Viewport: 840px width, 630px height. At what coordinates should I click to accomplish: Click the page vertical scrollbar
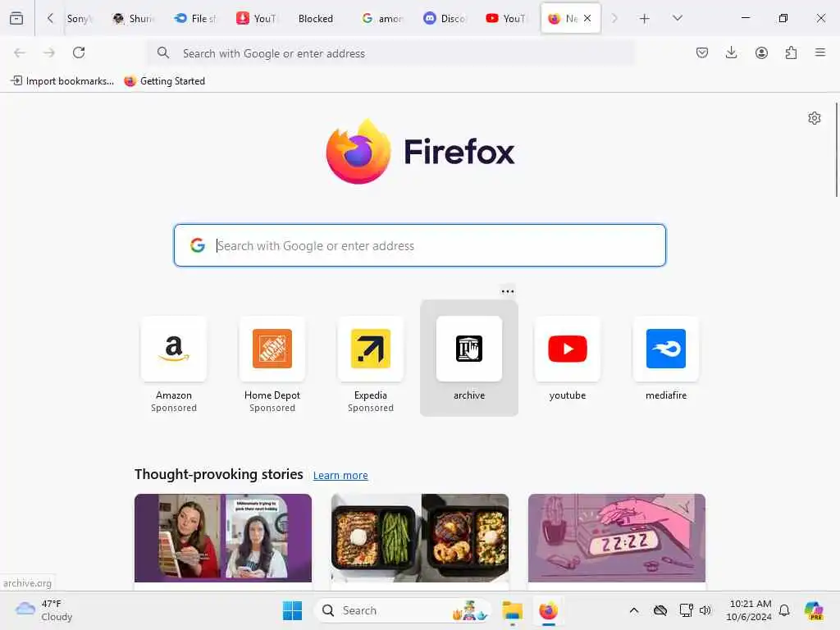point(836,150)
